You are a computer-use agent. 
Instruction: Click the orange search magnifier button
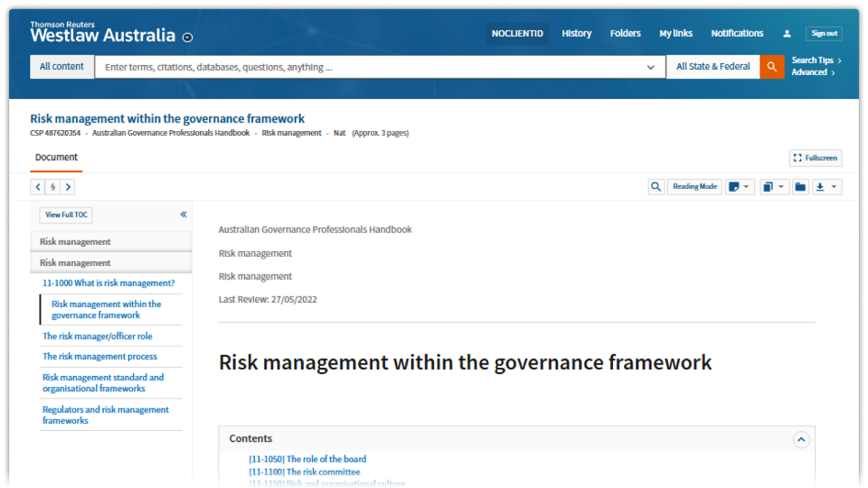[x=772, y=66]
